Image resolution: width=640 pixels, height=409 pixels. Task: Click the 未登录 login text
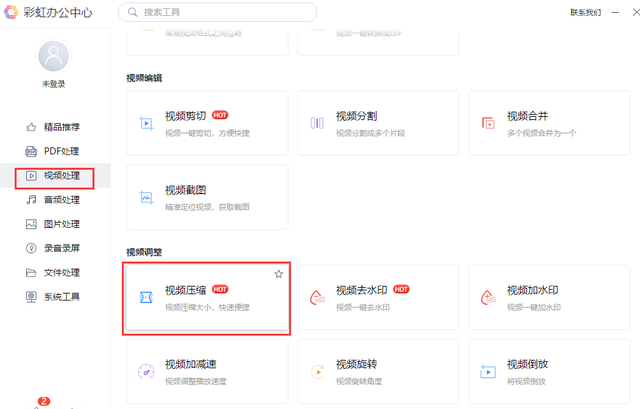tap(53, 84)
